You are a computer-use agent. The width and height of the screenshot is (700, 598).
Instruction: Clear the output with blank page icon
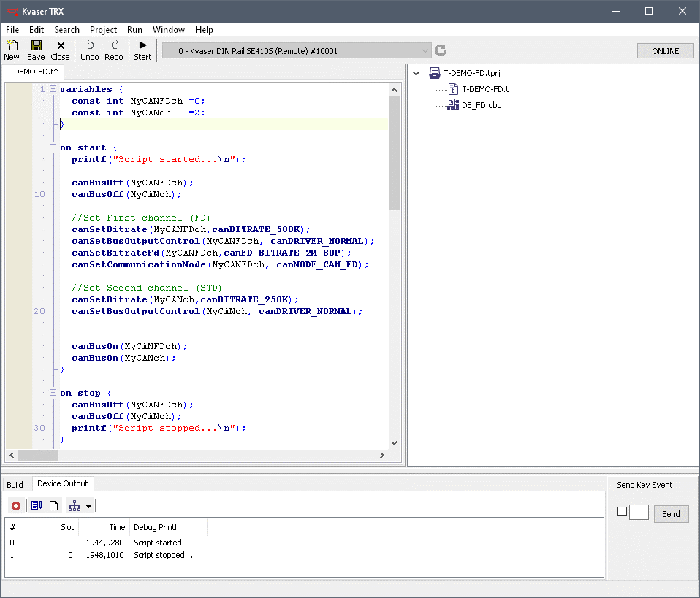click(x=53, y=505)
